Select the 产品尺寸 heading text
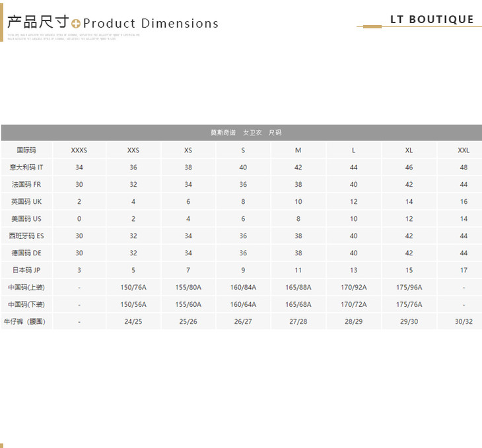Image resolution: width=482 pixels, height=448 pixels. 38,22
